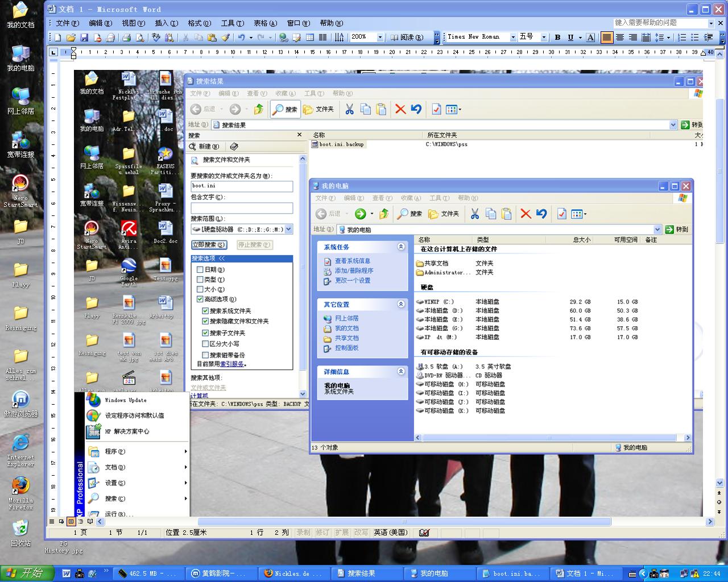The width and height of the screenshot is (728, 582).
Task: Switch to Normal view at bottom left
Action: [x=52, y=521]
